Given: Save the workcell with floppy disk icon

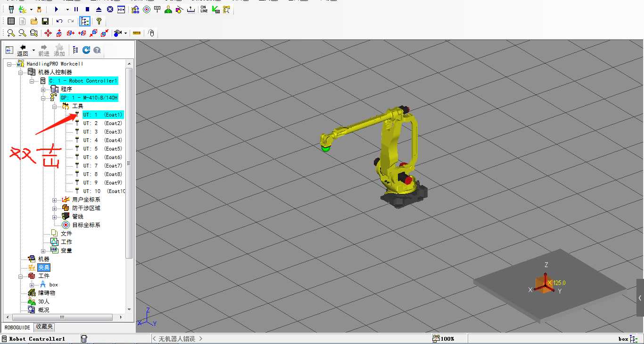Looking at the screenshot, I should pos(45,21).
